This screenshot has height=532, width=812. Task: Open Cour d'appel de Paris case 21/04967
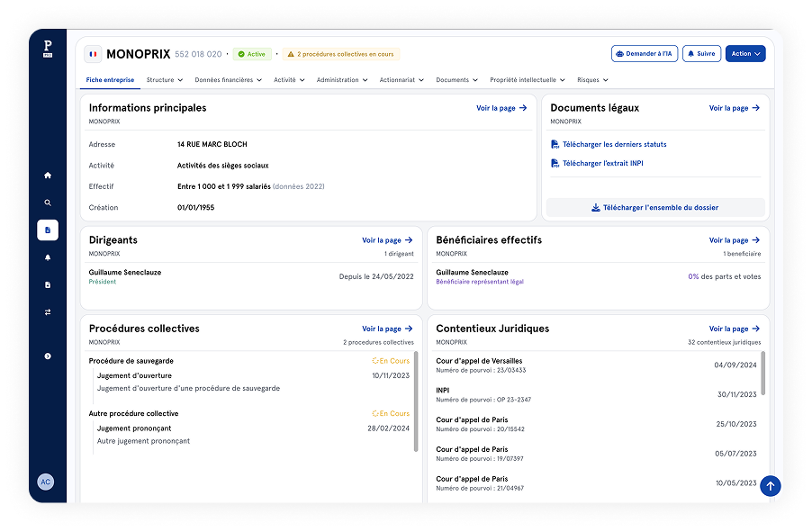click(596, 483)
